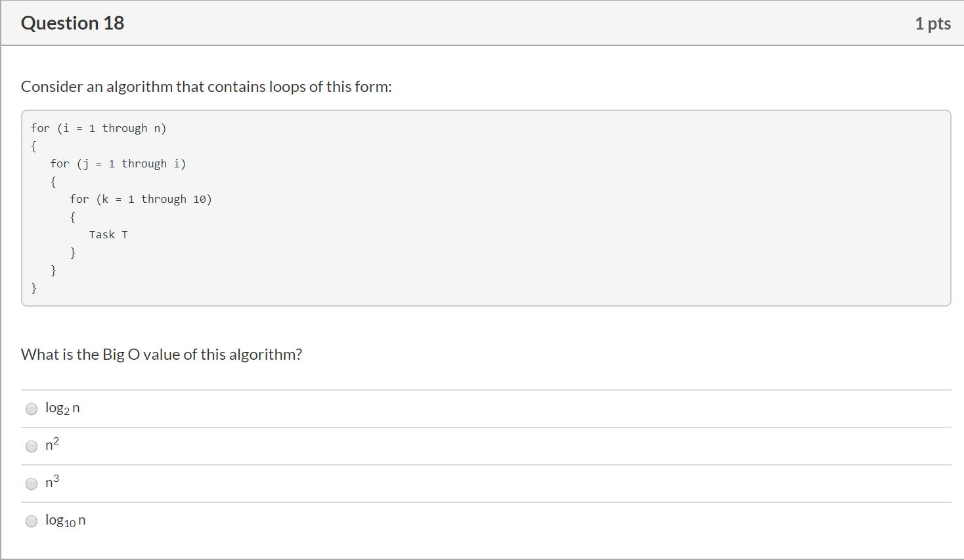Select the n² answer option

point(31,446)
